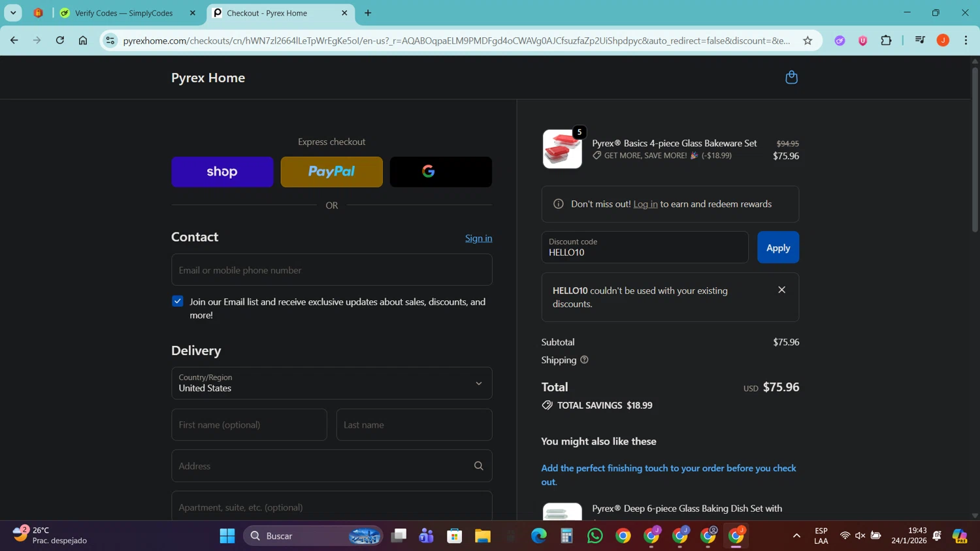Pay with Google Pay express checkout

tap(441, 172)
